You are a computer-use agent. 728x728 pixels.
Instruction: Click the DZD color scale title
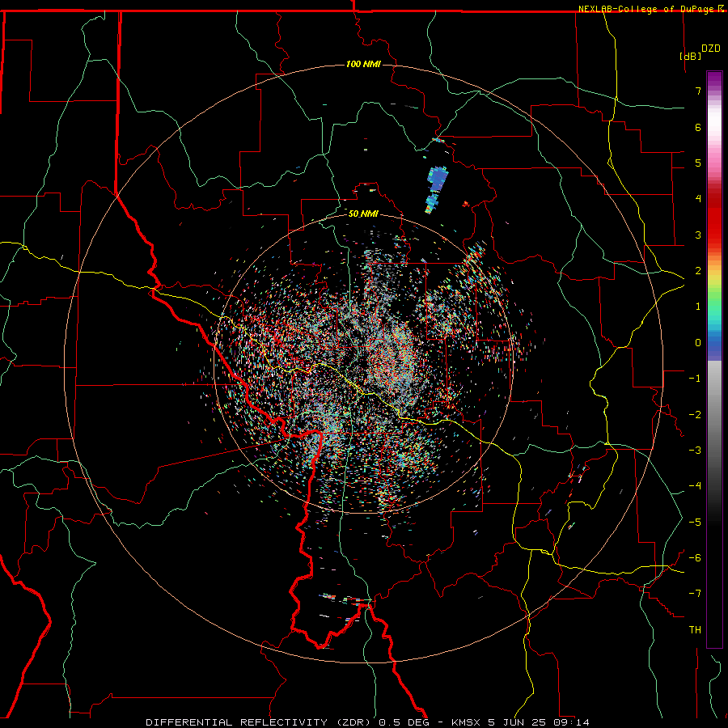click(x=711, y=49)
